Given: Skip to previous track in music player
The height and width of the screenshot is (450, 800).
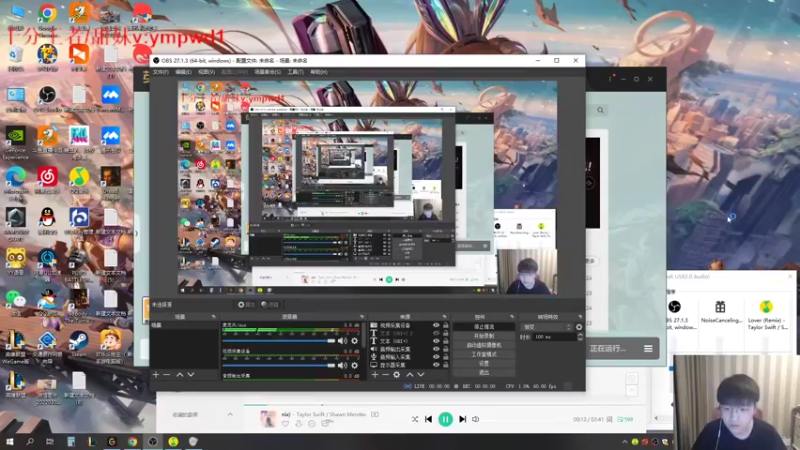Looking at the screenshot, I should [x=428, y=419].
